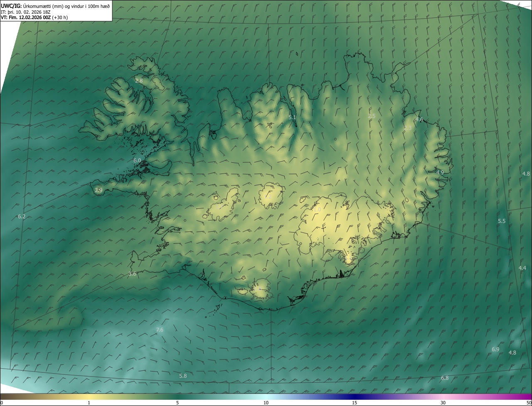Click the 3.6 value off the southwest coast
The height and width of the screenshot is (406, 532).
pos(132,274)
